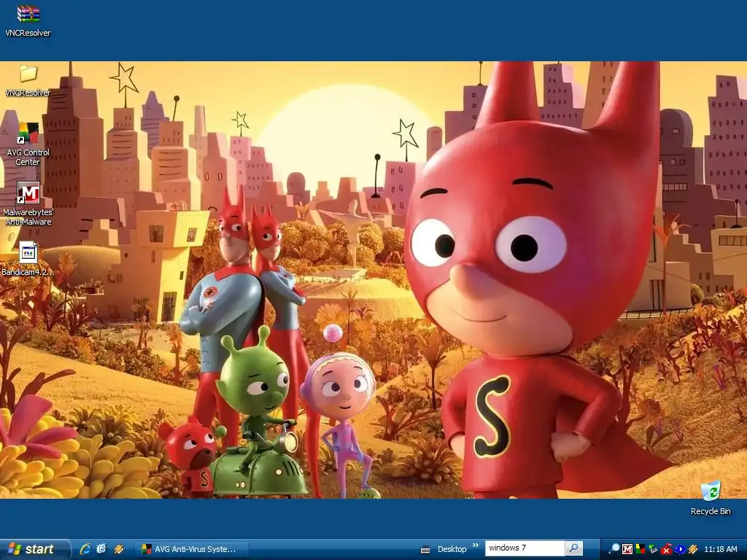The image size is (747, 560).
Task: Click the keyboard icon beside the Desktop toolbar
Action: [425, 550]
